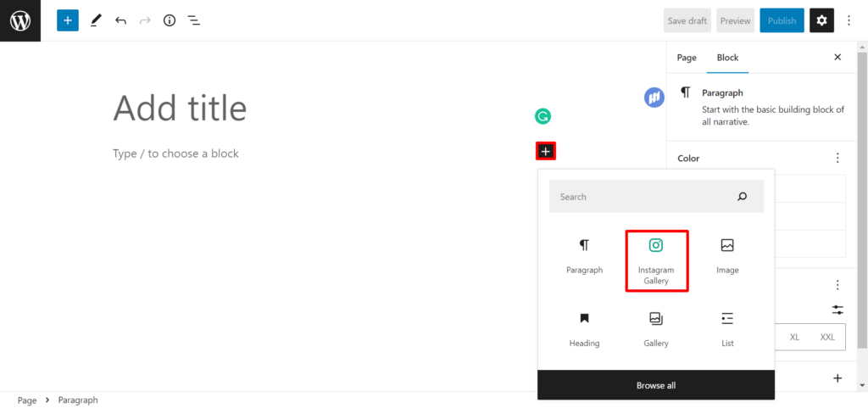Toggle the blue block inserter button
Image resolution: width=868 pixels, height=408 pixels.
(68, 20)
